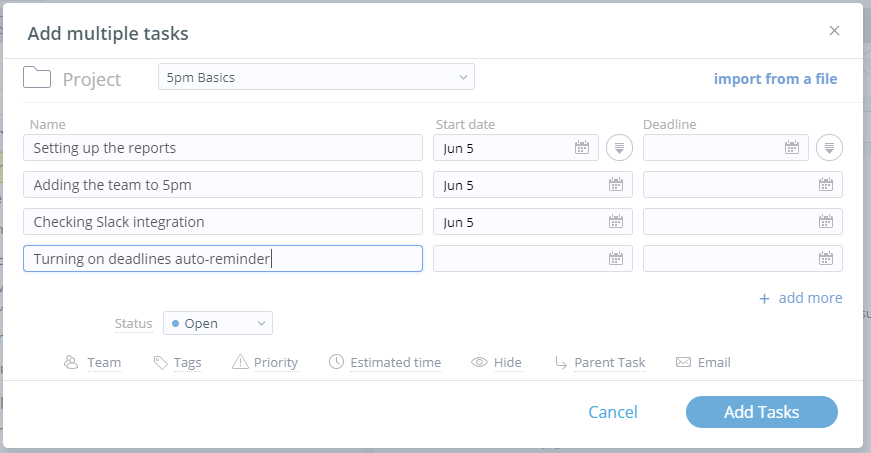Click the Project label text
This screenshot has width=871, height=453.
pyautogui.click(x=92, y=79)
